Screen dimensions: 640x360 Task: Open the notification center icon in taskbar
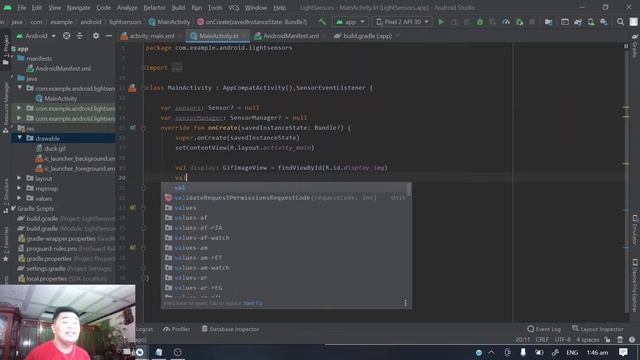pyautogui.click(x=623, y=352)
